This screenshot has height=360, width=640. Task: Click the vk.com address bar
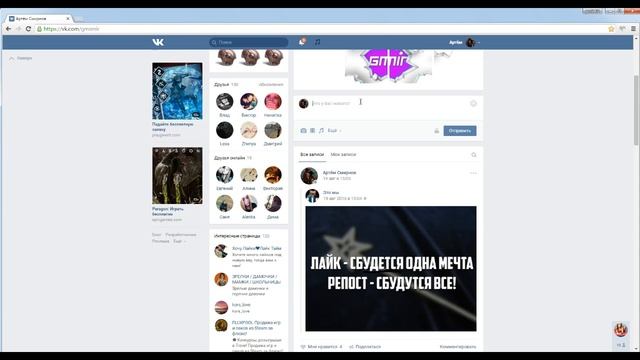[318, 29]
